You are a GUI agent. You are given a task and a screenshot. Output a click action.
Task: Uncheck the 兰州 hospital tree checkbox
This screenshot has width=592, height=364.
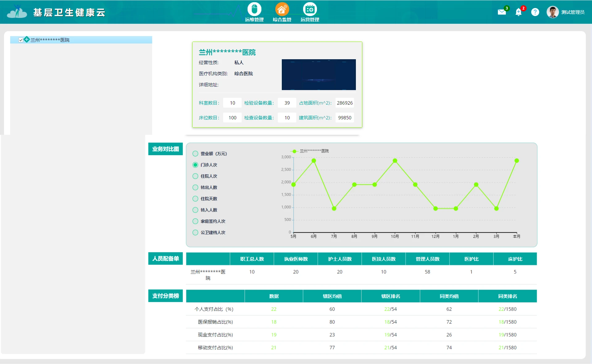pos(21,40)
